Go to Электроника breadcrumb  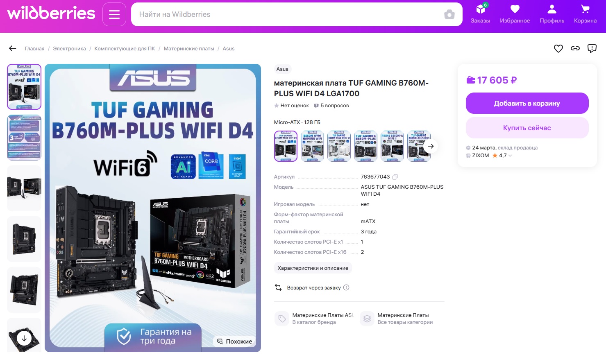click(69, 49)
